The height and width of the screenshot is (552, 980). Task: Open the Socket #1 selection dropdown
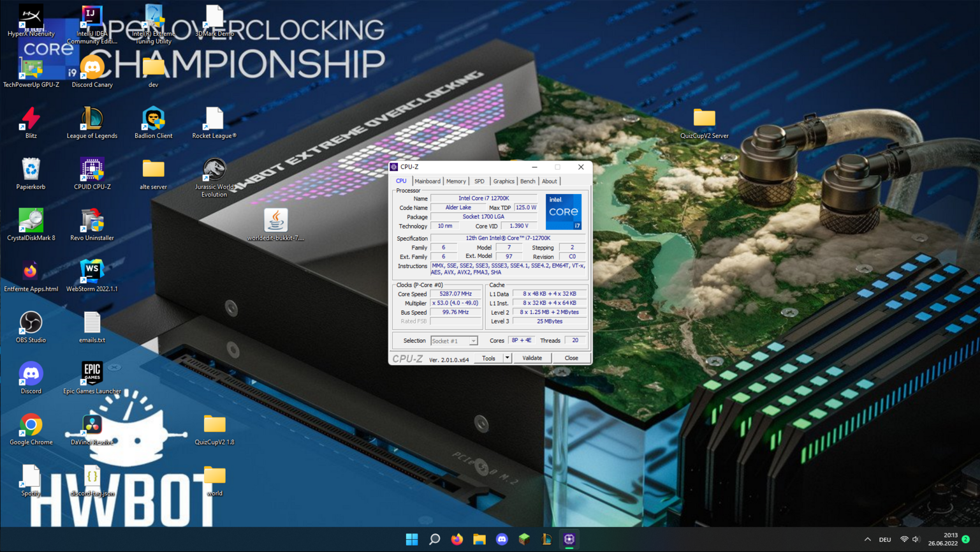[x=454, y=341]
